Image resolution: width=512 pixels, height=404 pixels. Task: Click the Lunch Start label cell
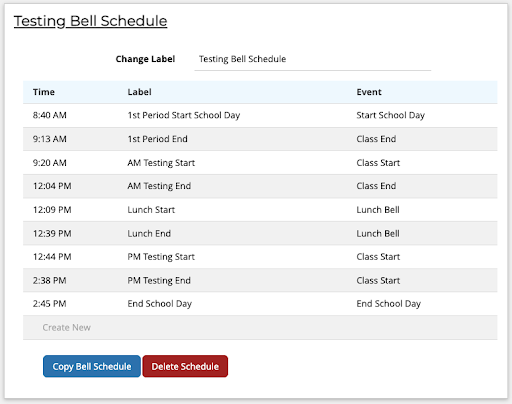[x=151, y=210]
